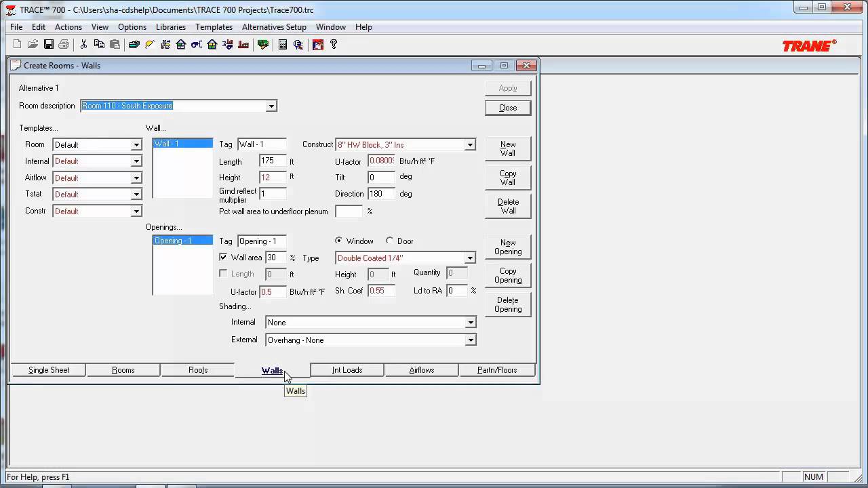
Task: Open the red factory plants toolbar icon
Action: tap(243, 44)
